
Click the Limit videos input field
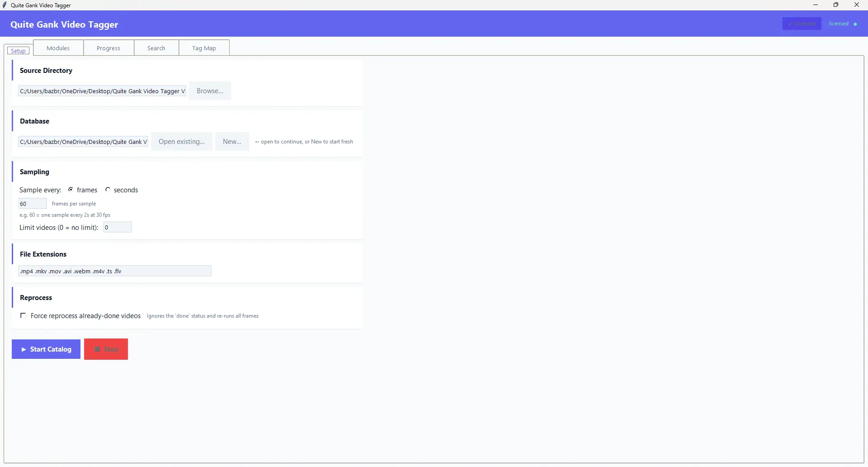coord(118,227)
